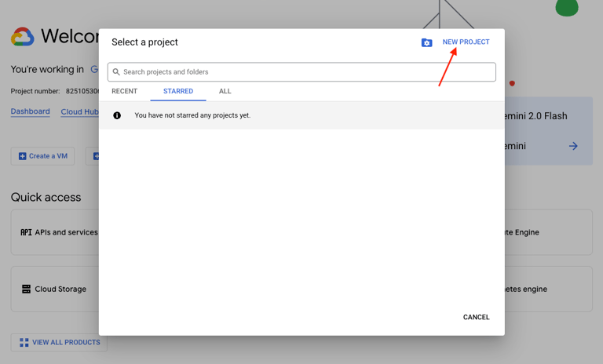
Task: Click the Cloud Storage icon
Action: click(26, 289)
